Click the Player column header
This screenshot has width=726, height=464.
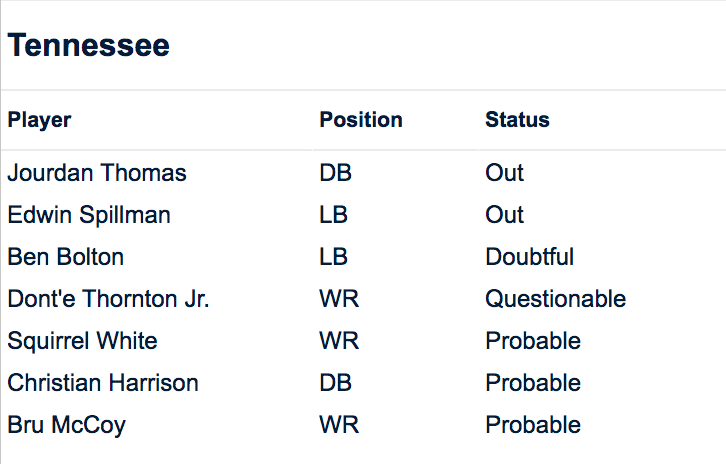[40, 121]
